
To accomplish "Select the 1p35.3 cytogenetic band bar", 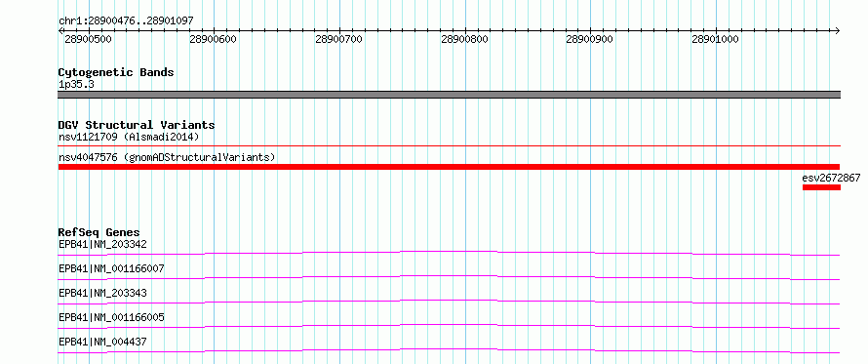I will (449, 95).
